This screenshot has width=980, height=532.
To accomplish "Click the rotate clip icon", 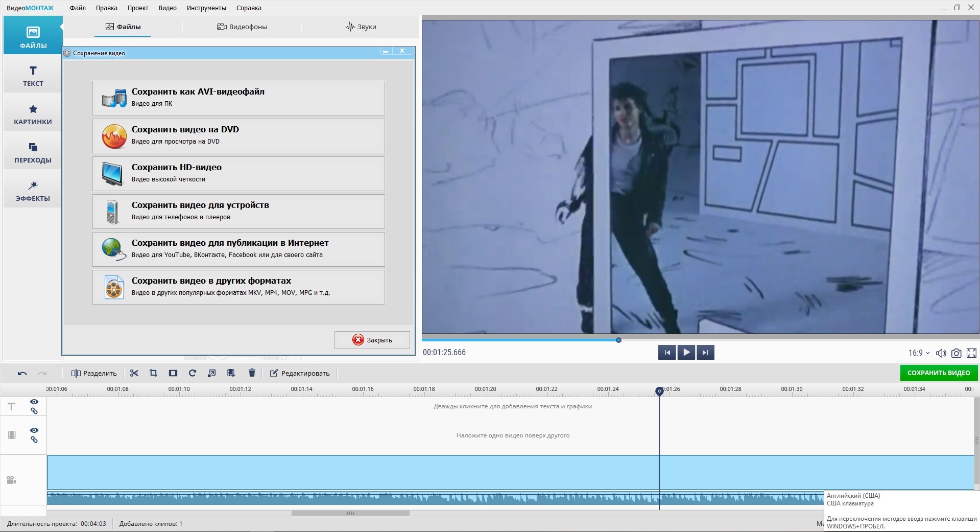I will click(193, 373).
